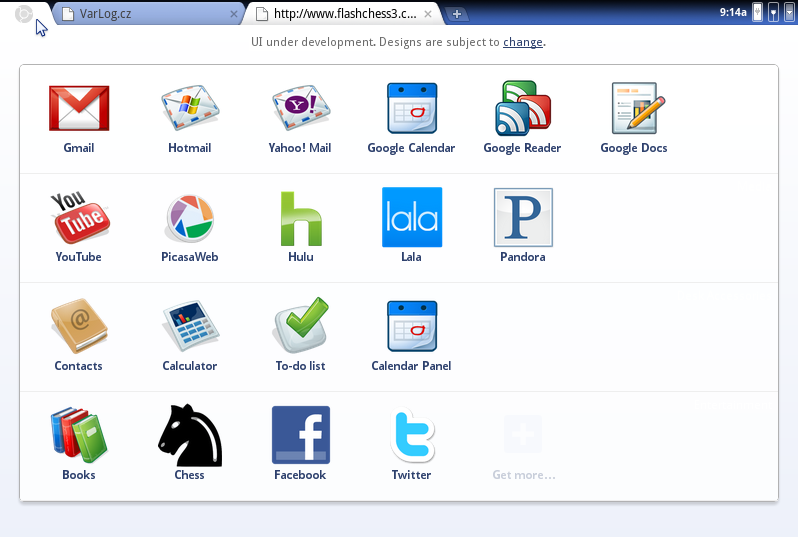Switch to the VarLog.cz tab
This screenshot has width=798, height=537.
149,14
